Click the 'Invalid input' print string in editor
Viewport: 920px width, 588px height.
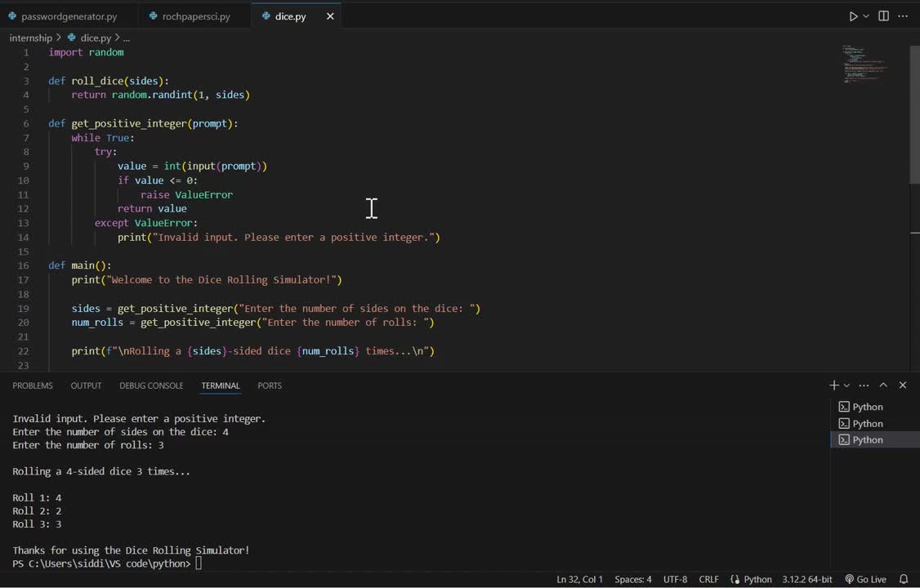tap(293, 238)
